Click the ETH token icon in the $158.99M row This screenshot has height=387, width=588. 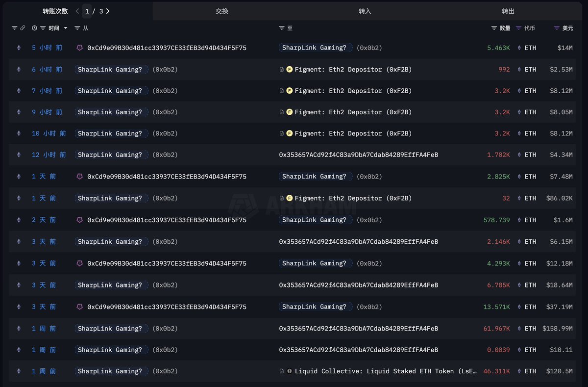coord(520,329)
